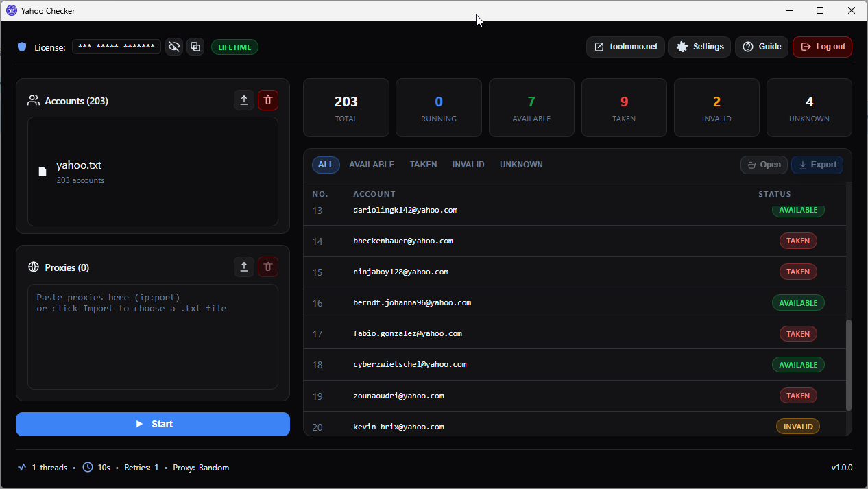
Task: Switch to AVAILABLE filter tab
Action: (x=372, y=165)
